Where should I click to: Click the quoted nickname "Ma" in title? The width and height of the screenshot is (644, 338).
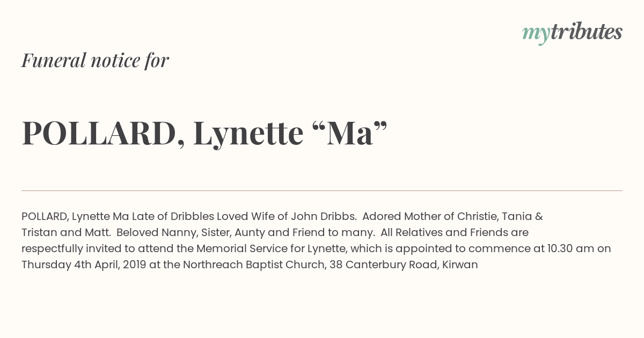[349, 133]
